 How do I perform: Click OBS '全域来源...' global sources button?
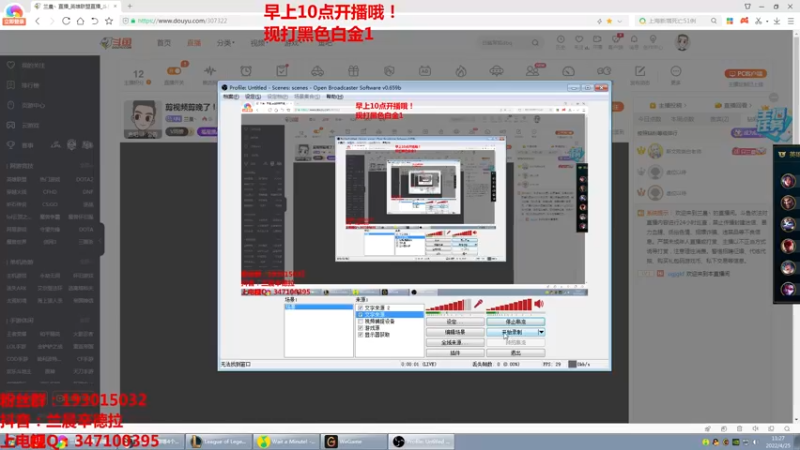455,342
